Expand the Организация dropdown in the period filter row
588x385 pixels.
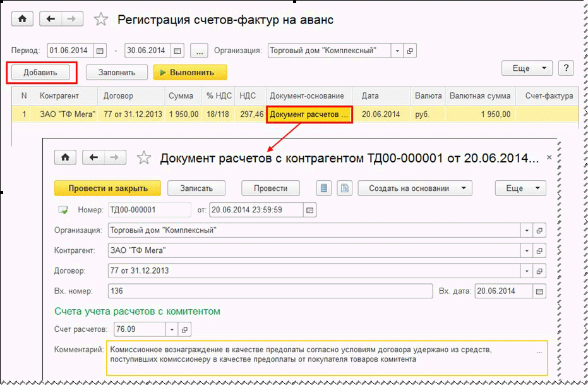pyautogui.click(x=397, y=51)
